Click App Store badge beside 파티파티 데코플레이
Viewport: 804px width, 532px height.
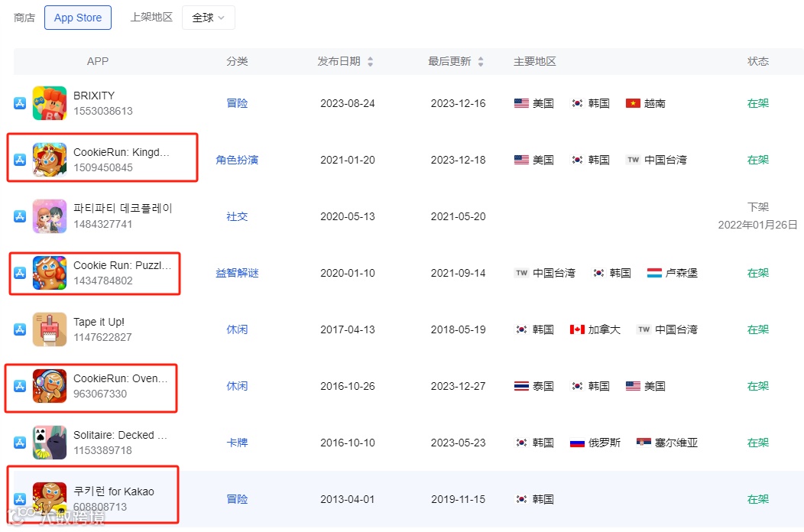[x=19, y=216]
